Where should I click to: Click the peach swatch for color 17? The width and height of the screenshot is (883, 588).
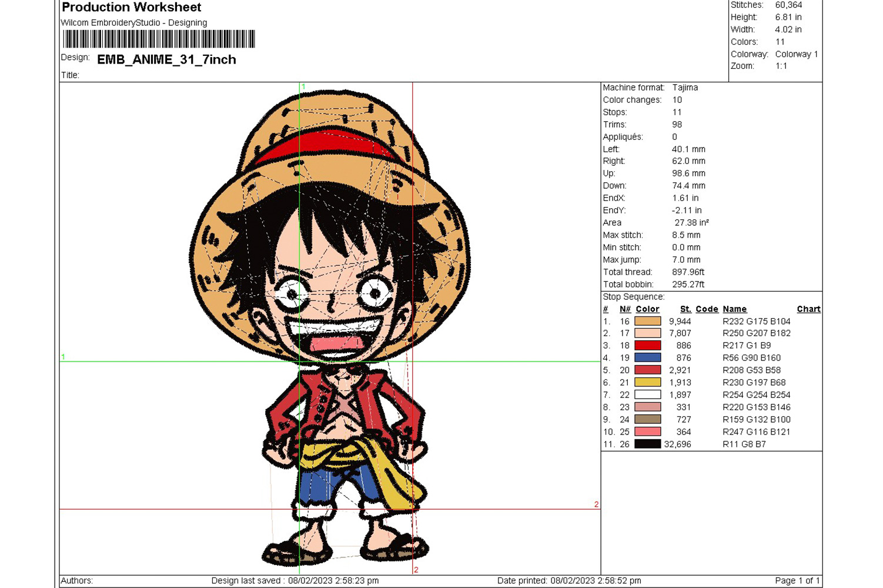pyautogui.click(x=648, y=333)
